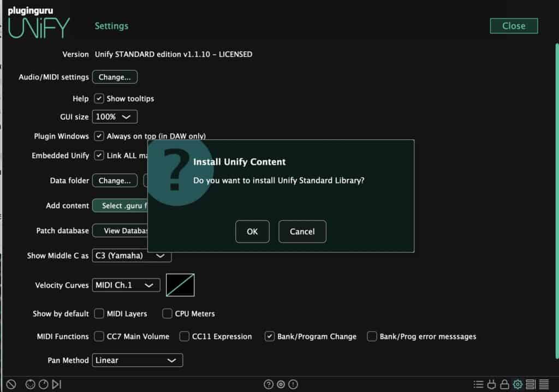Click Change button for Data folder
Viewport: 559px width, 392px height.
tap(115, 181)
